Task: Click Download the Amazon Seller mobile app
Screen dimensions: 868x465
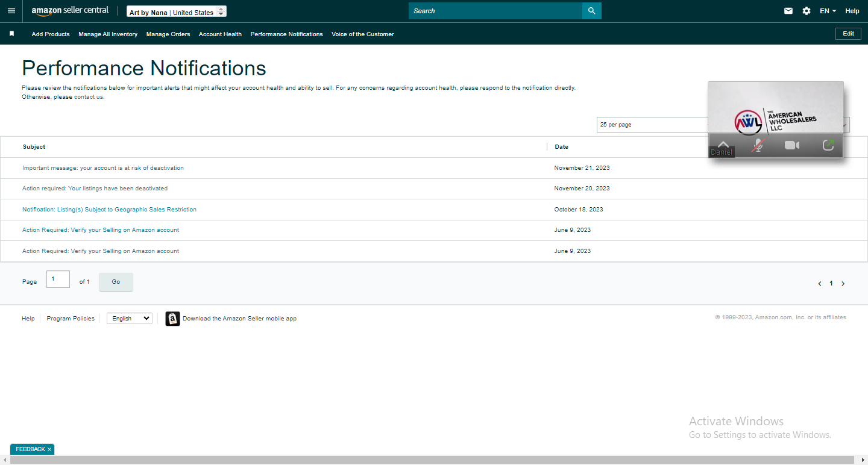Action: [x=239, y=319]
